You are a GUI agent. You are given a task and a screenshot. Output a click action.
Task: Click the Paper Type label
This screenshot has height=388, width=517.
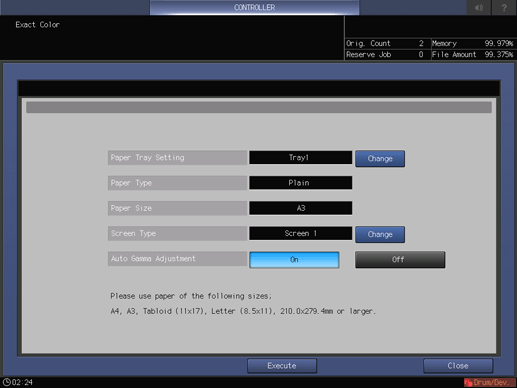(x=177, y=183)
